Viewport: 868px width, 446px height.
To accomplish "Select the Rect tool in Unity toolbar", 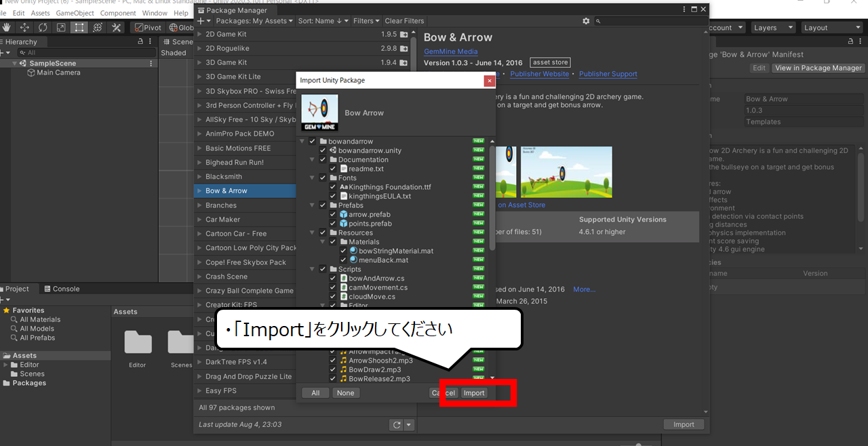I will [x=80, y=27].
